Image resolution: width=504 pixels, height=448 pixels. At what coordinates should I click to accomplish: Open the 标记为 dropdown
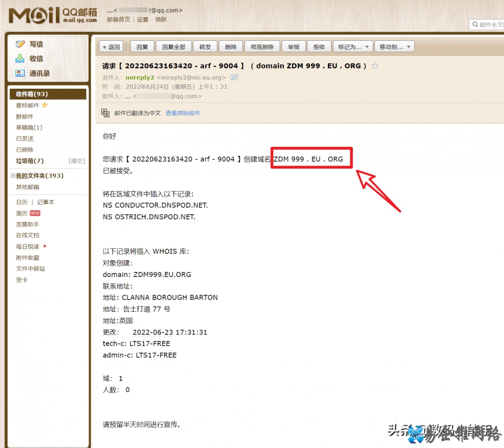point(353,46)
